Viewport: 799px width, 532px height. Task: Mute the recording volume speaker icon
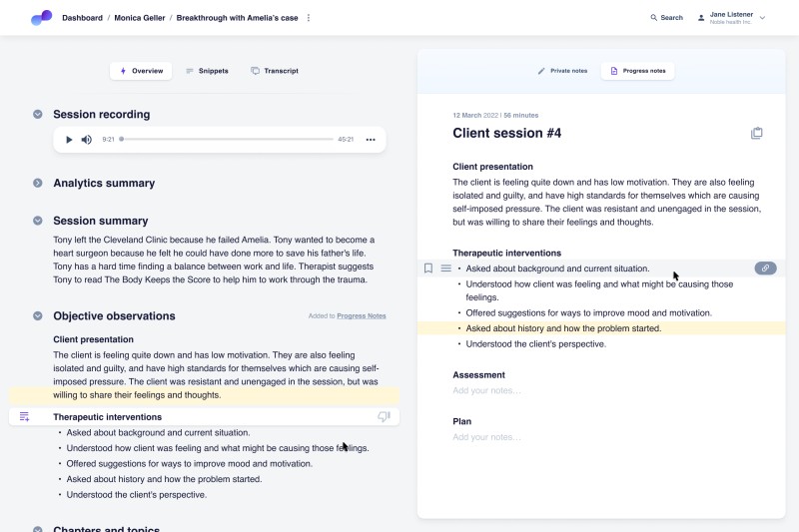(x=87, y=140)
